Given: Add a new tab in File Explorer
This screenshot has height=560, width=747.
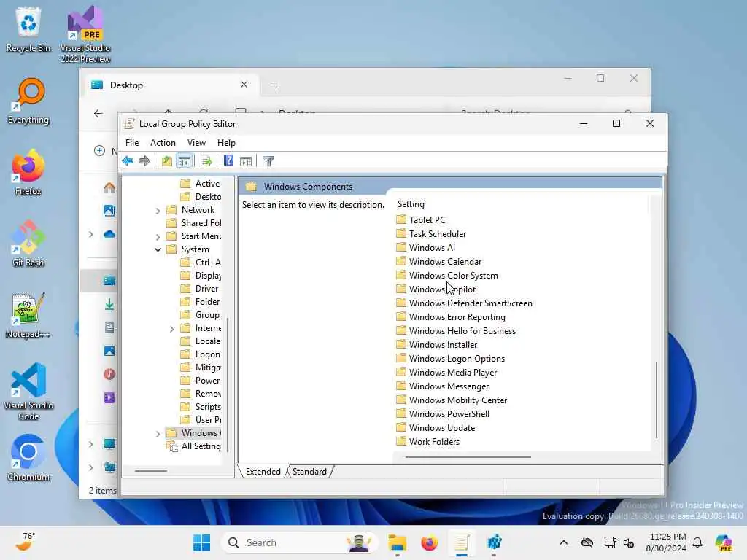Looking at the screenshot, I should [x=276, y=85].
